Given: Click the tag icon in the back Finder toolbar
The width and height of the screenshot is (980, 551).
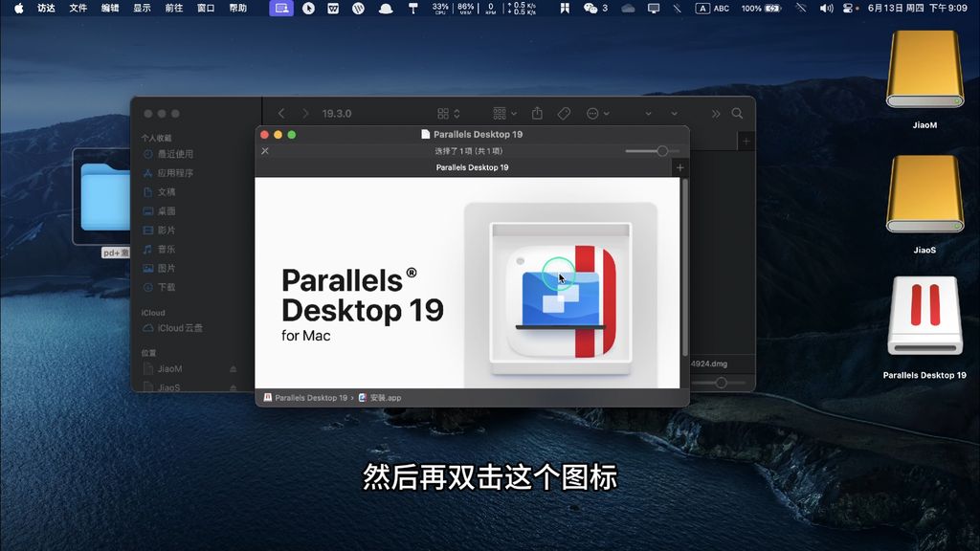Looking at the screenshot, I should click(x=564, y=113).
